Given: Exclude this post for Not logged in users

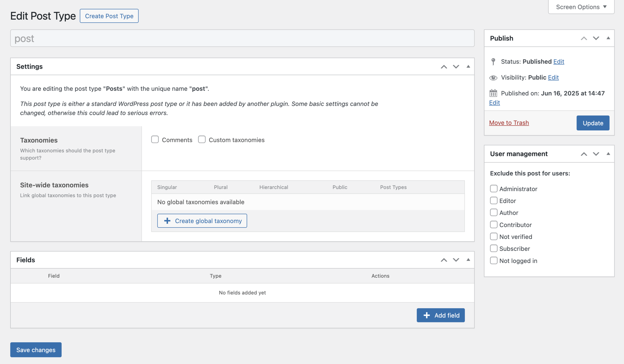Looking at the screenshot, I should coord(494,260).
